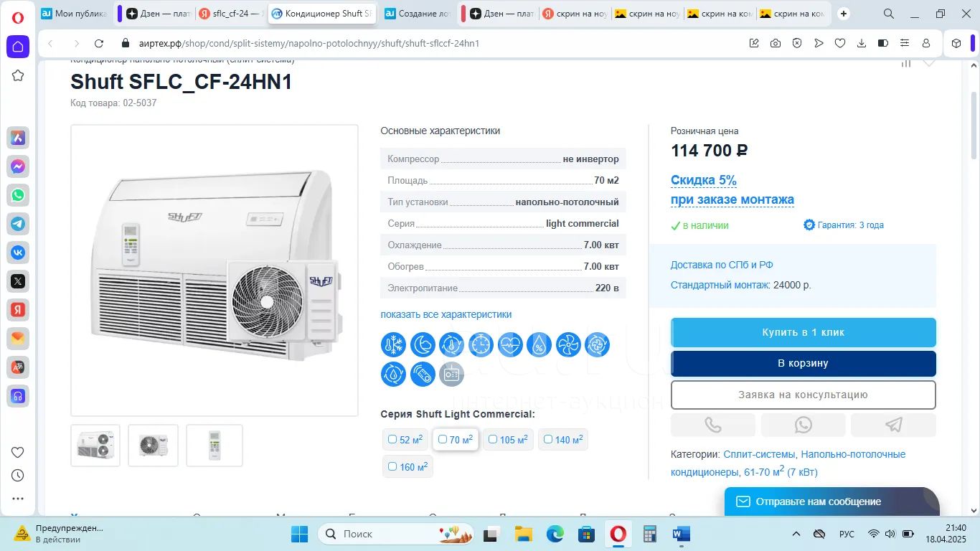Image resolution: width=980 pixels, height=551 pixels.
Task: Check the 105 м² series option
Action: (508, 439)
